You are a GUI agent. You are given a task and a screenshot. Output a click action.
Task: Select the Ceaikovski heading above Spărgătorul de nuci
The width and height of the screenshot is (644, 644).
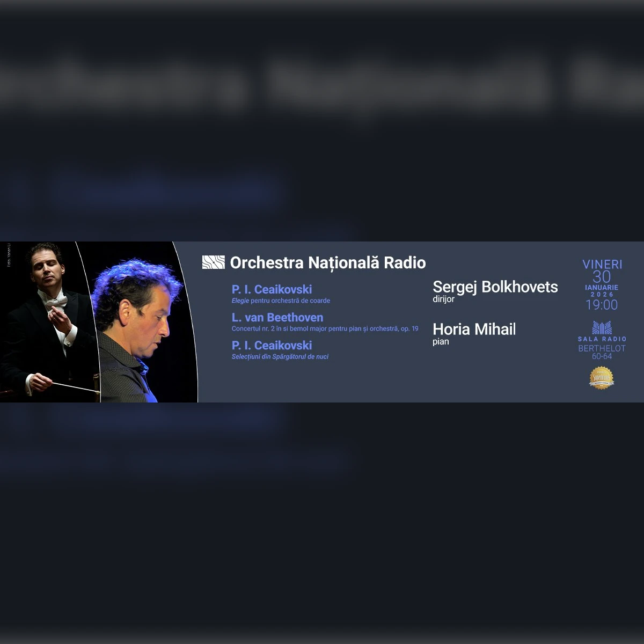coord(272,345)
